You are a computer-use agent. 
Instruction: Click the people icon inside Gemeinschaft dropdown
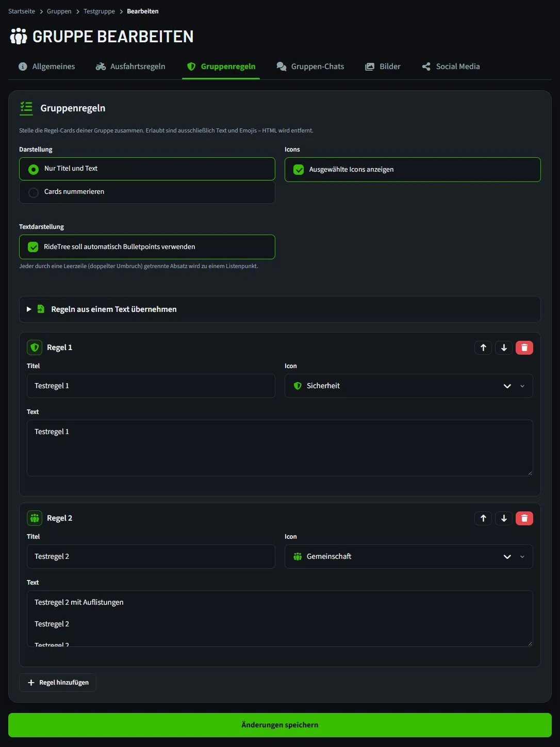[x=298, y=556]
